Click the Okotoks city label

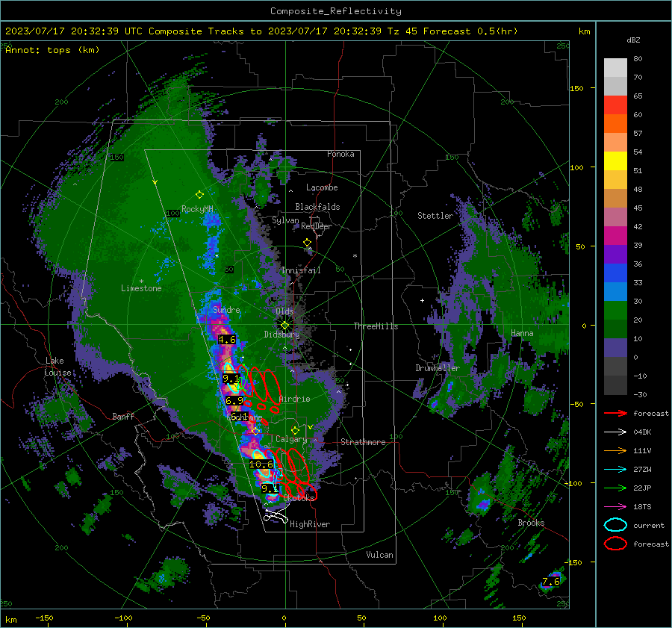(x=299, y=497)
